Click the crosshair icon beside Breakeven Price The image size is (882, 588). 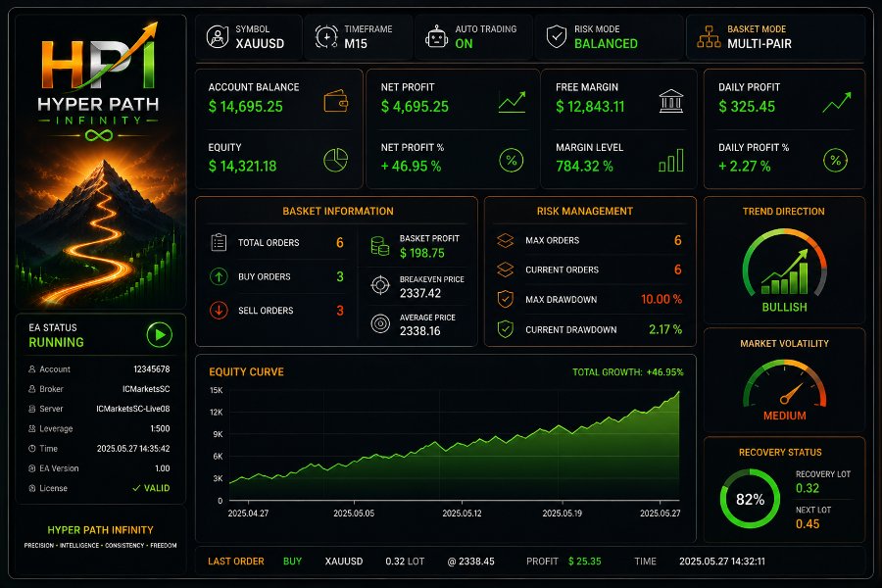(x=380, y=285)
